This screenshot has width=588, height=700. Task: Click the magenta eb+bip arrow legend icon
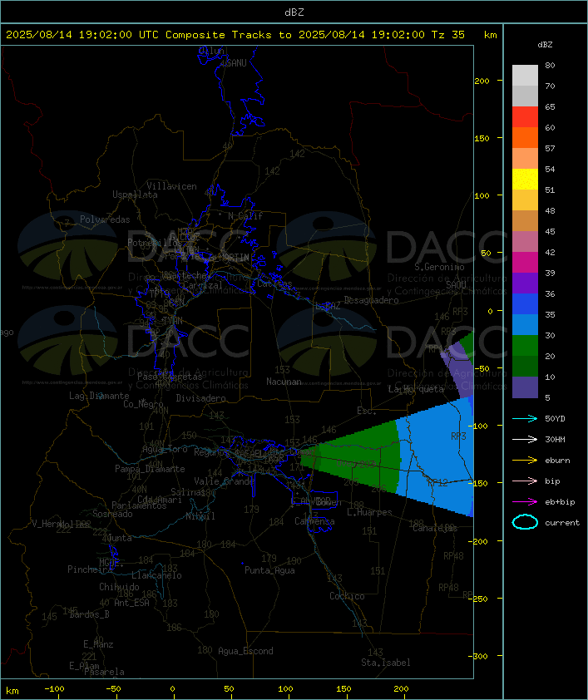[x=525, y=502]
